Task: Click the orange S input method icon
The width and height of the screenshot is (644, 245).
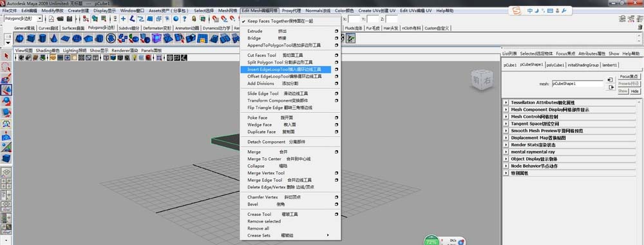Action: [x=517, y=11]
